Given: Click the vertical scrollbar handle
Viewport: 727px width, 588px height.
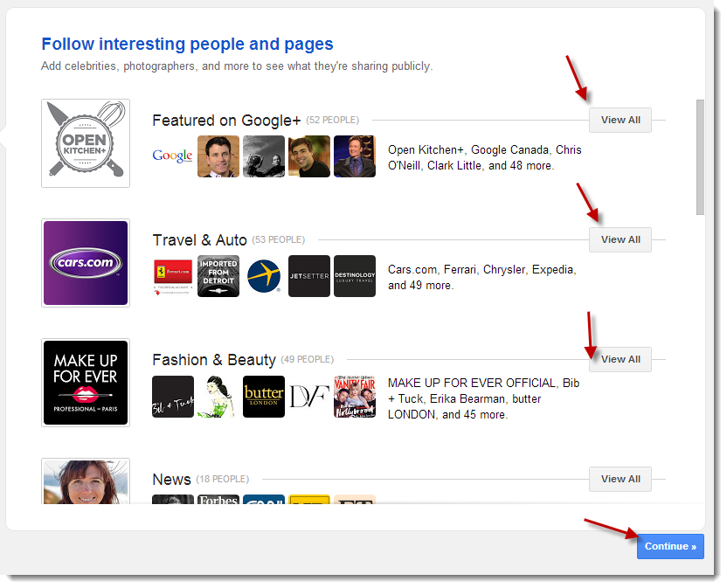Looking at the screenshot, I should coord(700,157).
